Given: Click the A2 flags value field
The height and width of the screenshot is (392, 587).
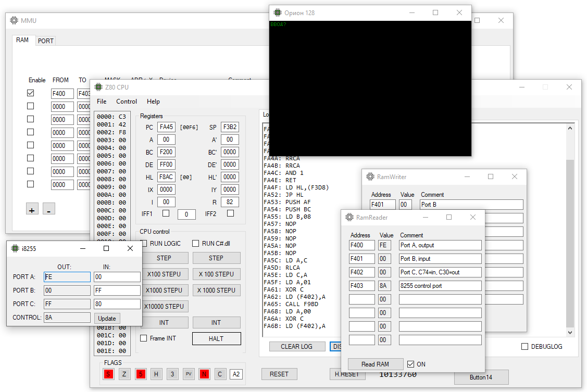Looking at the screenshot, I should tap(236, 374).
